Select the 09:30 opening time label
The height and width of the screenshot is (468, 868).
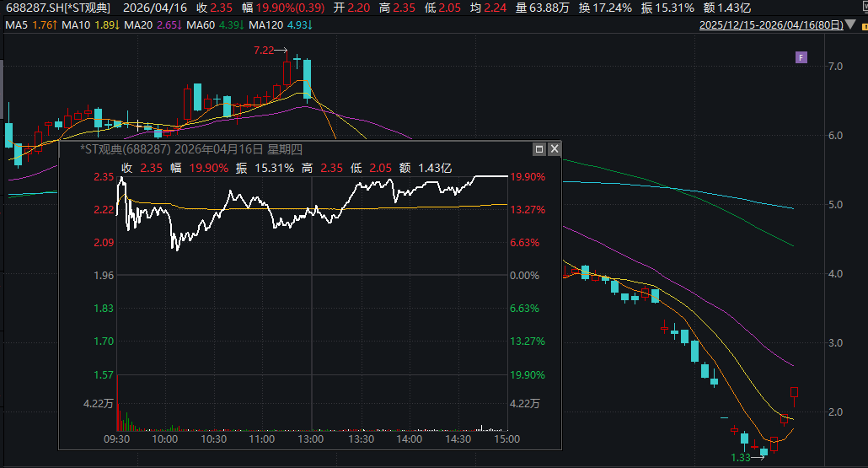pyautogui.click(x=116, y=439)
